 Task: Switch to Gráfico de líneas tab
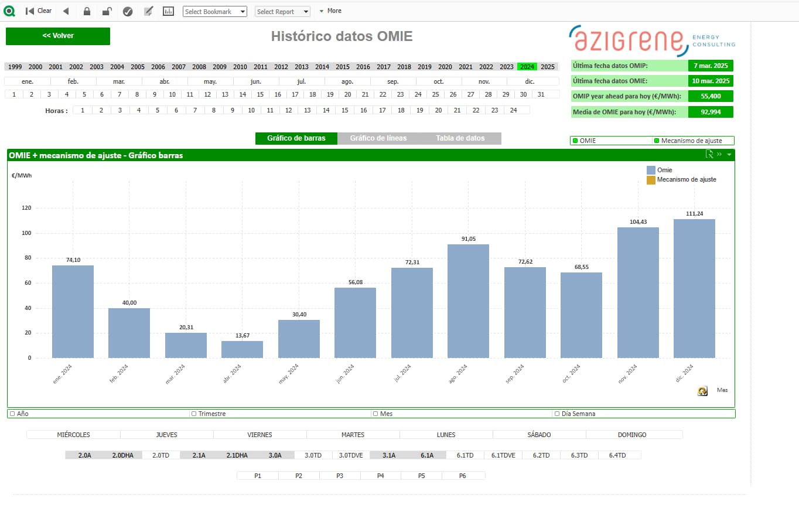[378, 138]
